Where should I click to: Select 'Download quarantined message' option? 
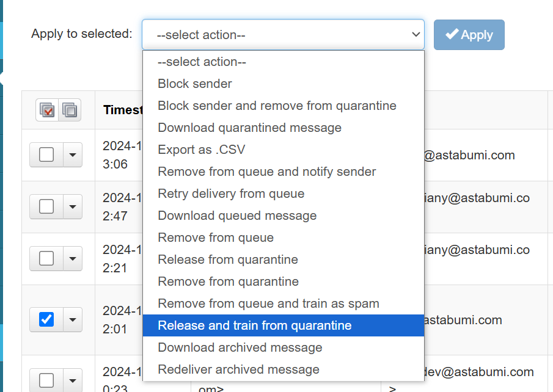point(249,128)
